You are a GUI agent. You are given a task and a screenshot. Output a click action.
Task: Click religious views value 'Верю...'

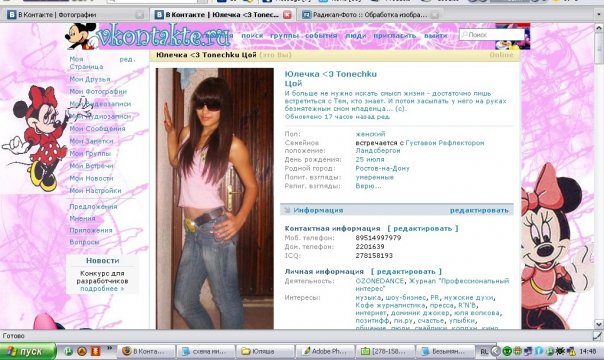point(368,186)
